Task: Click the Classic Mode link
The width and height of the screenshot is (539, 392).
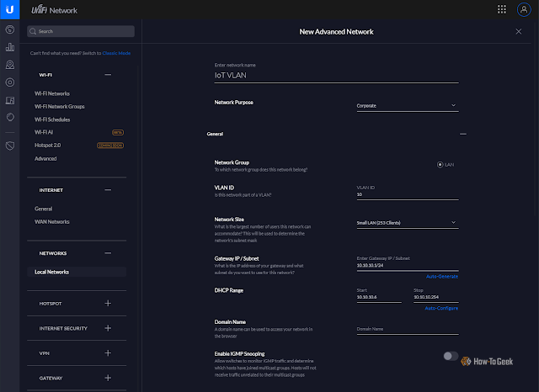Action: [x=116, y=53]
